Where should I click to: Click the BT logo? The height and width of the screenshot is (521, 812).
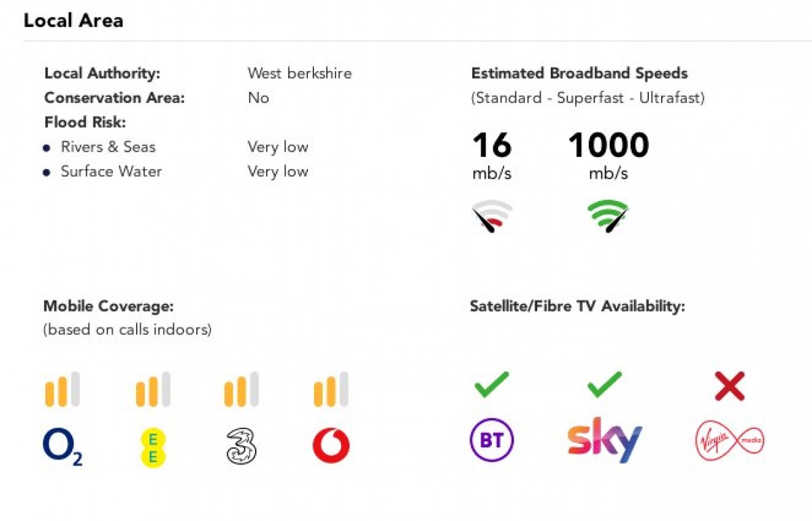pyautogui.click(x=491, y=440)
